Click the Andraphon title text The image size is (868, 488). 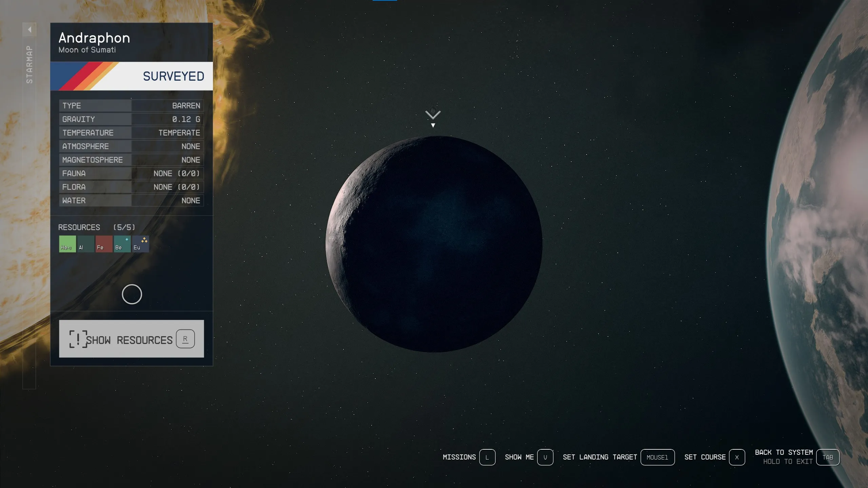(94, 38)
